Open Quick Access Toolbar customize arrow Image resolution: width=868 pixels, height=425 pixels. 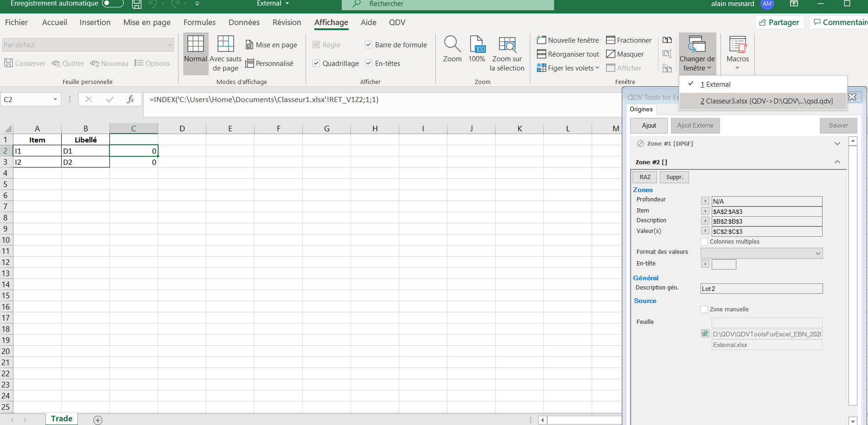197,4
